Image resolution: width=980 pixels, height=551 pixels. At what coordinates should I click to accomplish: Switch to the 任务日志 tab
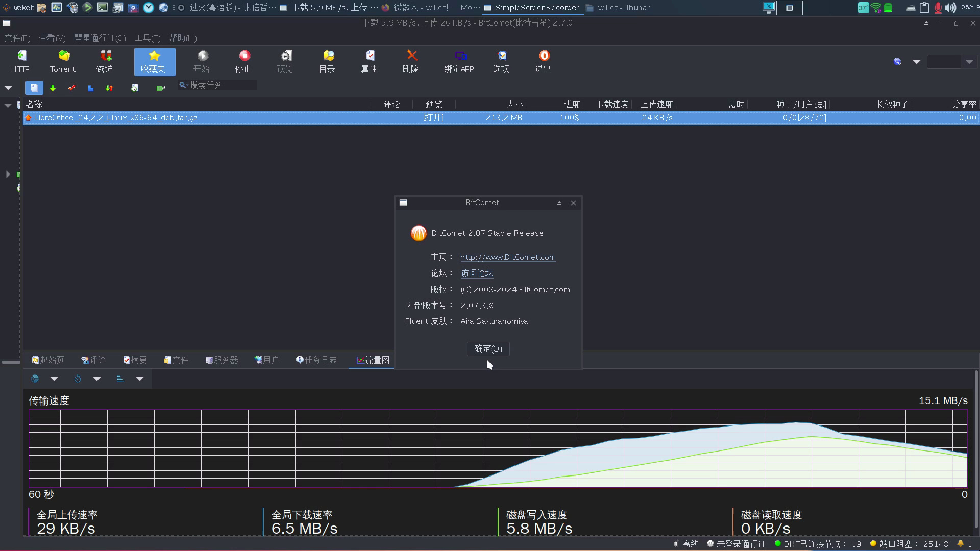(316, 360)
